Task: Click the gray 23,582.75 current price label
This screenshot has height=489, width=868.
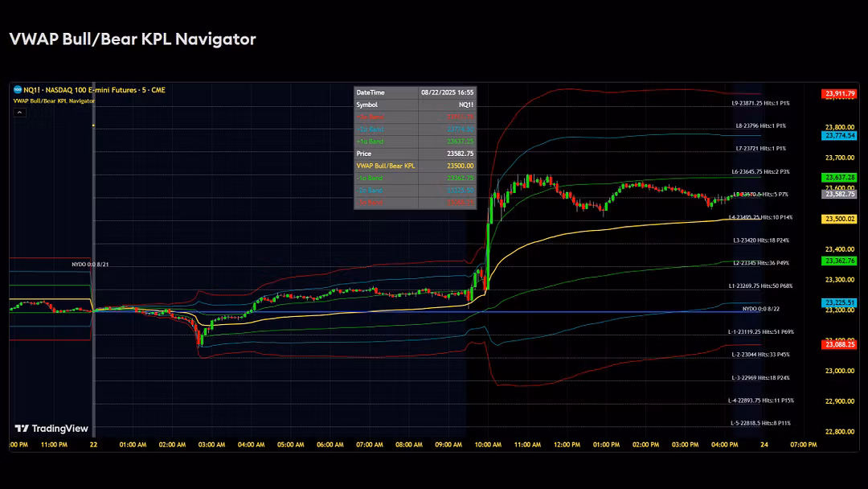Action: pos(838,194)
